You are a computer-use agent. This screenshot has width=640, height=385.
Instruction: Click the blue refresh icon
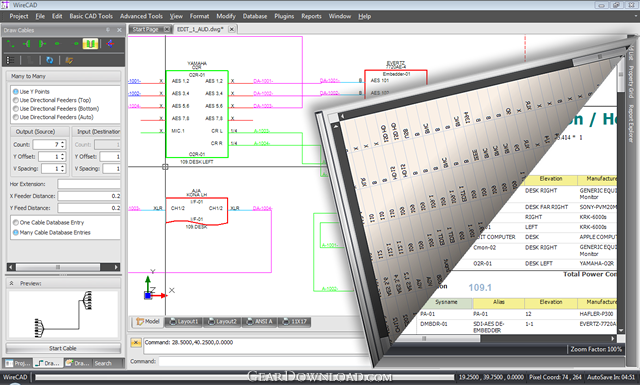coord(49,60)
